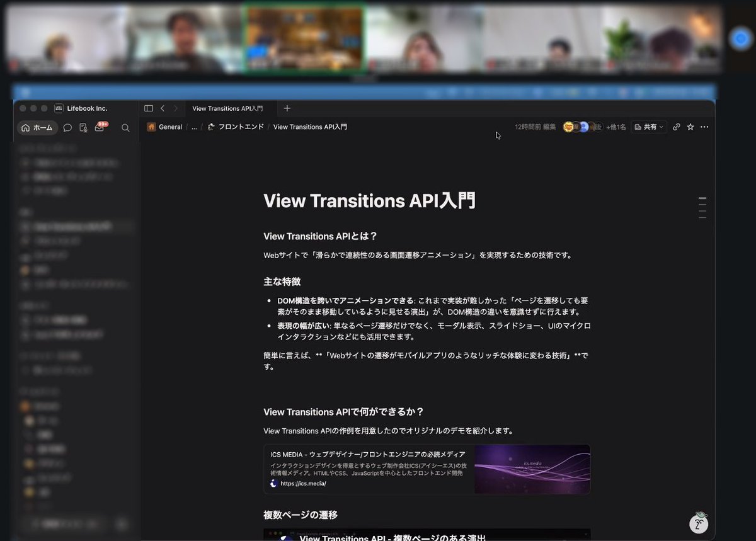Go forward with the right arrow

click(x=176, y=108)
